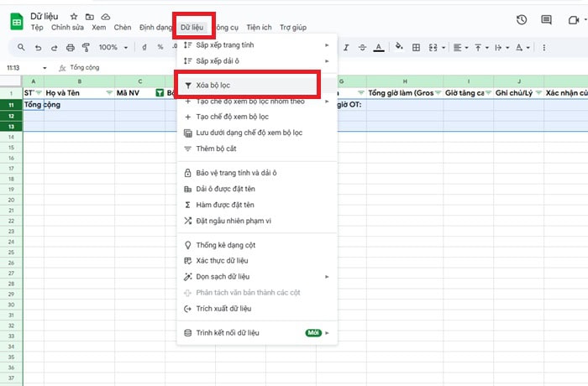Open the Họ và Tên filter dropdown

click(109, 92)
